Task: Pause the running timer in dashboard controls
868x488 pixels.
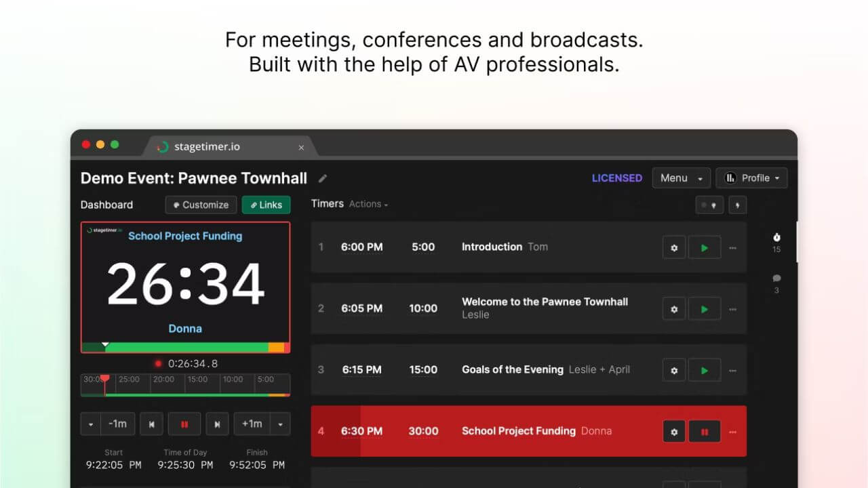Action: 184,424
